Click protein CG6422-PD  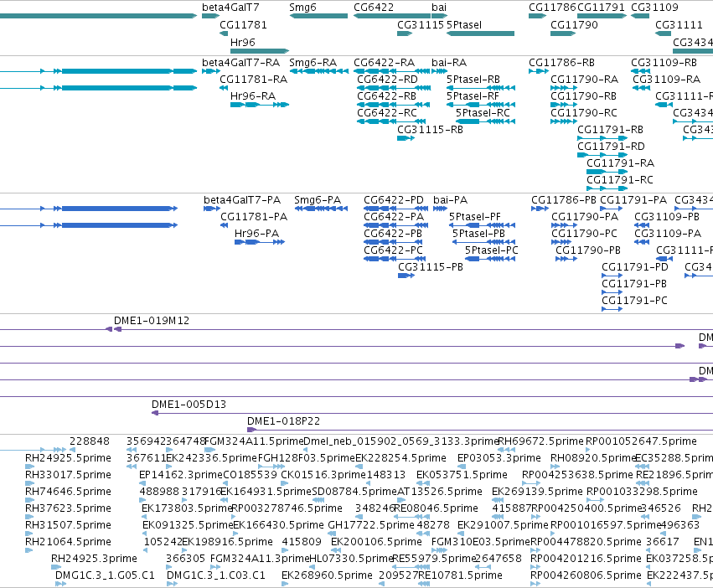pyautogui.click(x=394, y=200)
